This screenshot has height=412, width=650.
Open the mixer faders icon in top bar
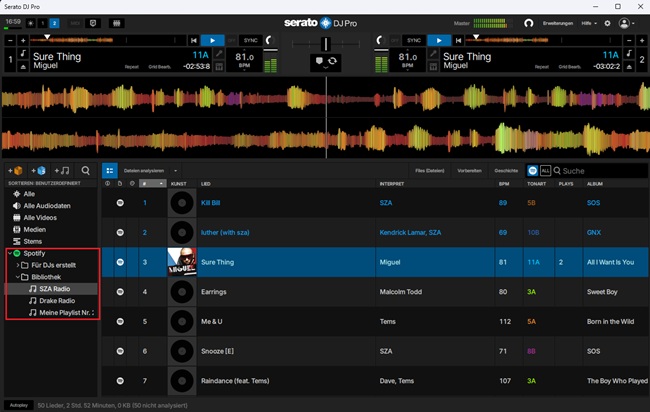coord(116,23)
